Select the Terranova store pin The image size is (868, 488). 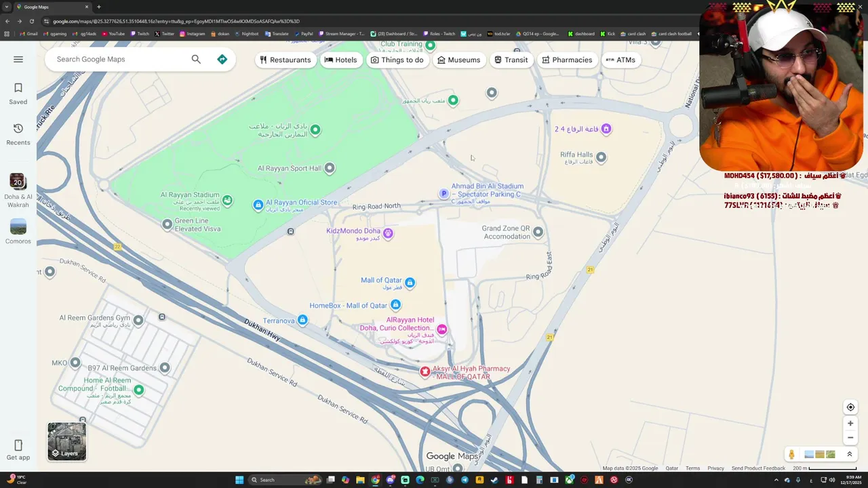click(302, 320)
